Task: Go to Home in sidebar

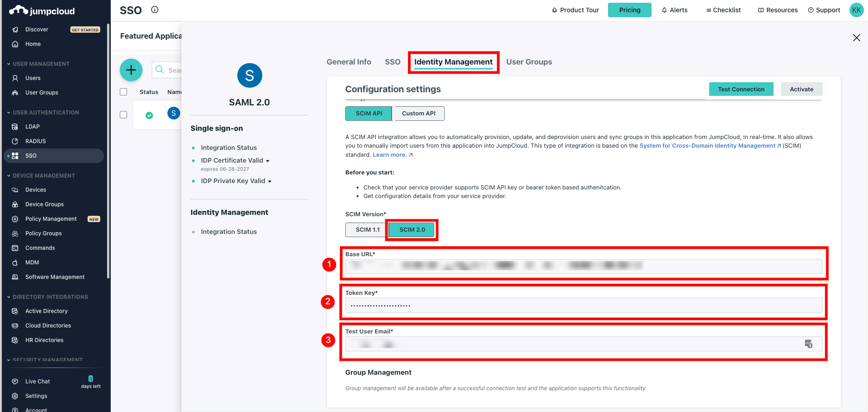Action: (33, 44)
